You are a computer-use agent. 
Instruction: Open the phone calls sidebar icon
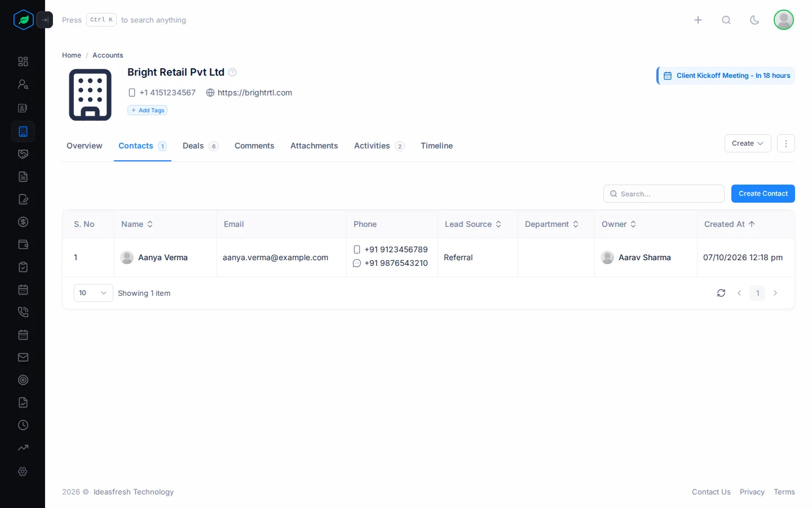point(23,312)
